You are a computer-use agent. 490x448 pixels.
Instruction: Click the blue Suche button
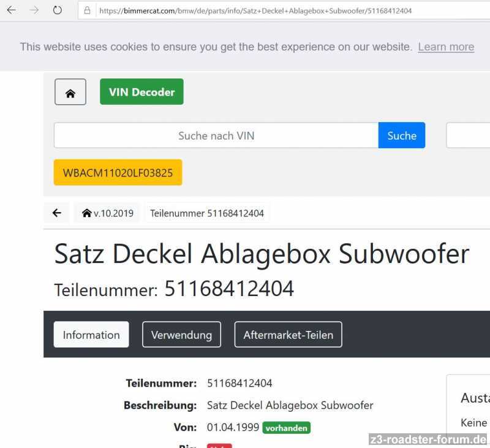point(401,135)
